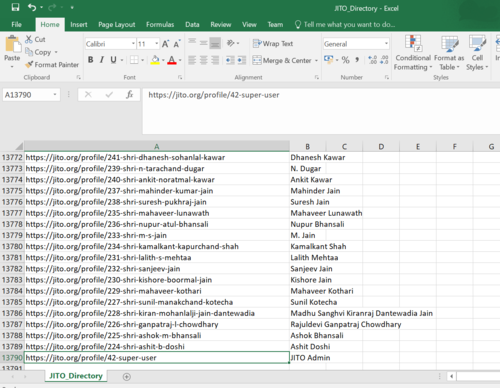The image size is (500, 388).
Task: Toggle Wrap Text
Action: coord(273,44)
